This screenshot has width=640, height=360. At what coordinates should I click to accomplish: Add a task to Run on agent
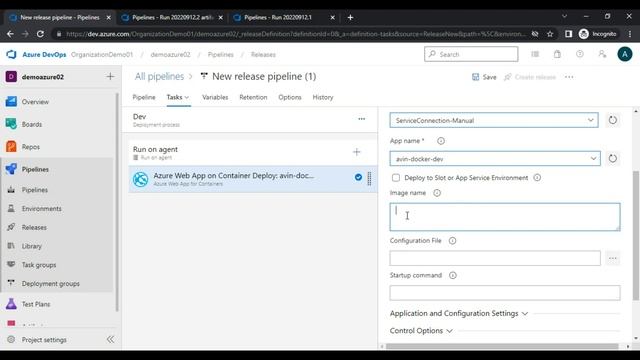357,152
